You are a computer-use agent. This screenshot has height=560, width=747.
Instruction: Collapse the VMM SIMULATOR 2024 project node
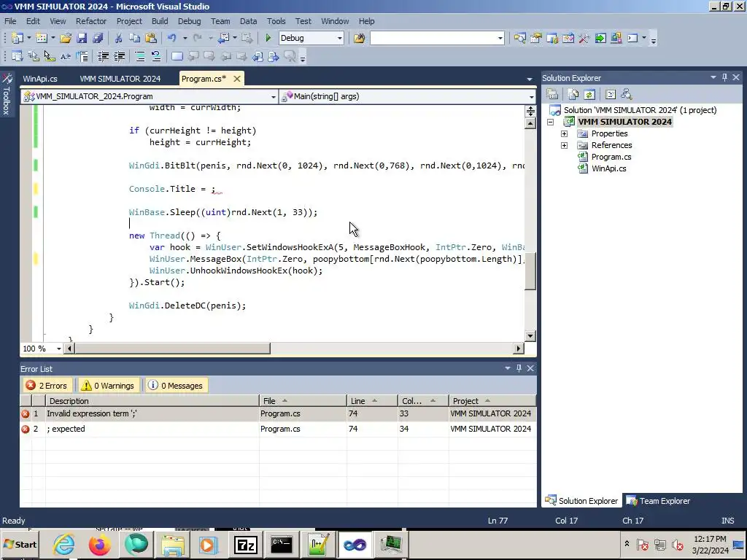point(550,122)
